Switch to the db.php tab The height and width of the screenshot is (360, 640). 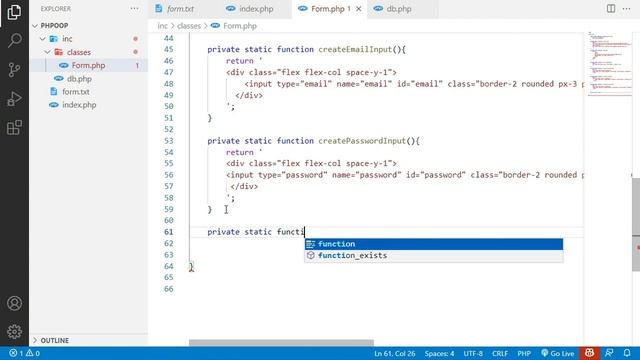click(x=398, y=9)
